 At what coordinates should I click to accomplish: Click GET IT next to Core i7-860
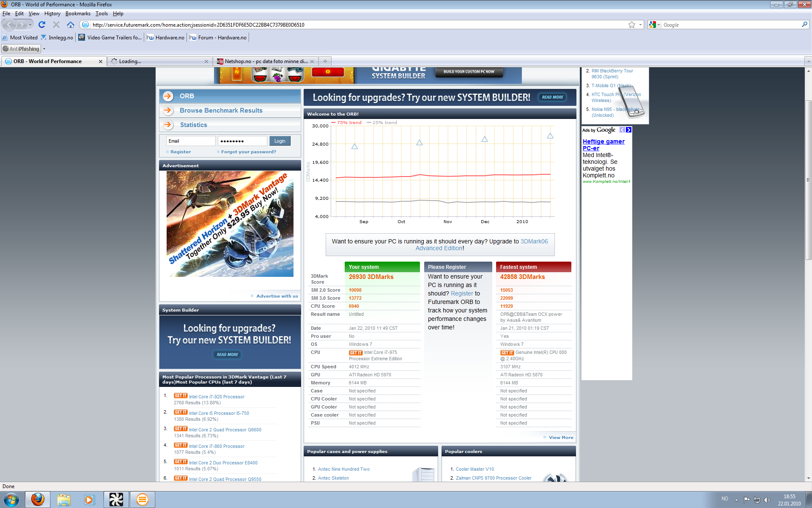pyautogui.click(x=181, y=445)
